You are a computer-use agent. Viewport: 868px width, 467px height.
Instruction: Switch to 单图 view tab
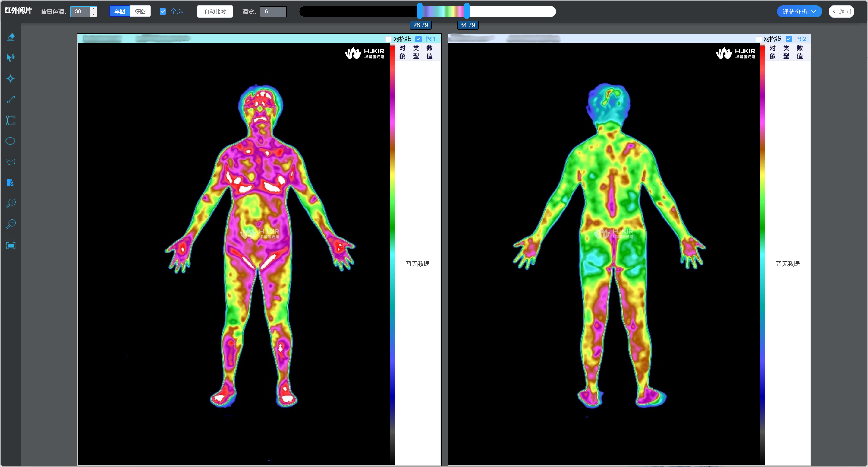[120, 11]
